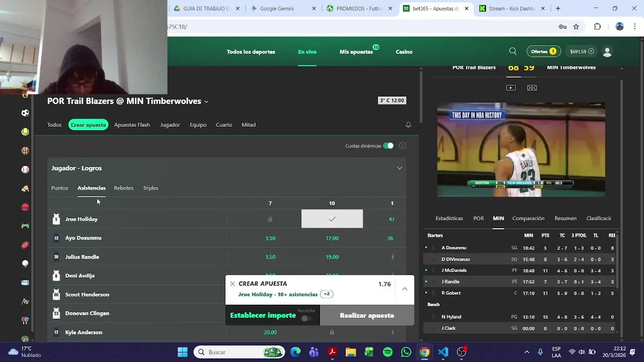644x362 pixels.
Task: Select Kyle Anderson odds 20.00
Action: pyautogui.click(x=270, y=332)
